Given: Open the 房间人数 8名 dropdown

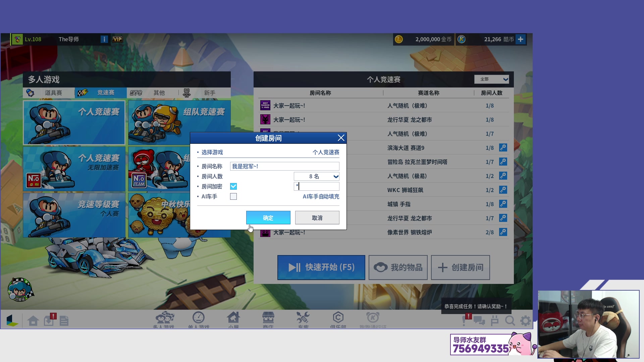Looking at the screenshot, I should tap(317, 176).
